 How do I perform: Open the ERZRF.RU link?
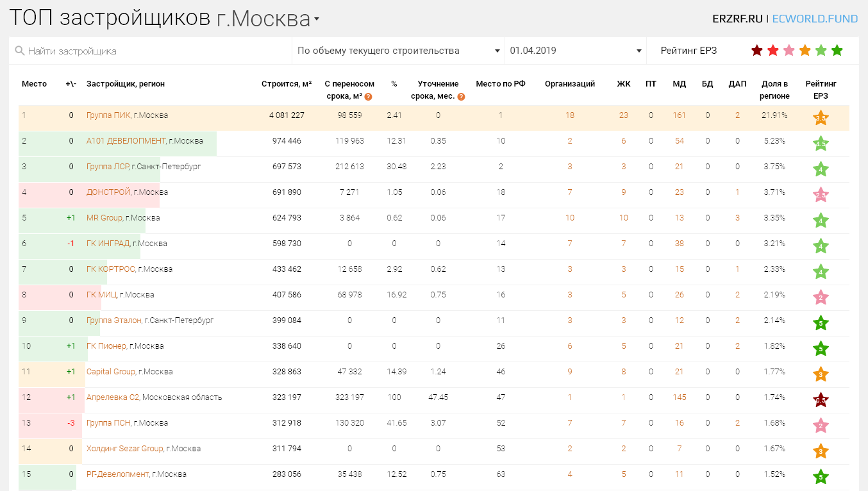tap(737, 19)
